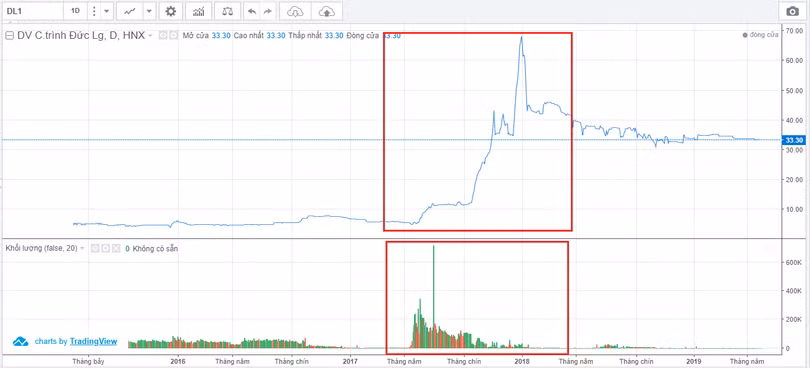This screenshot has width=810, height=368.
Task: Take a chart snapshot with camera icon
Action: pyautogui.click(x=792, y=11)
